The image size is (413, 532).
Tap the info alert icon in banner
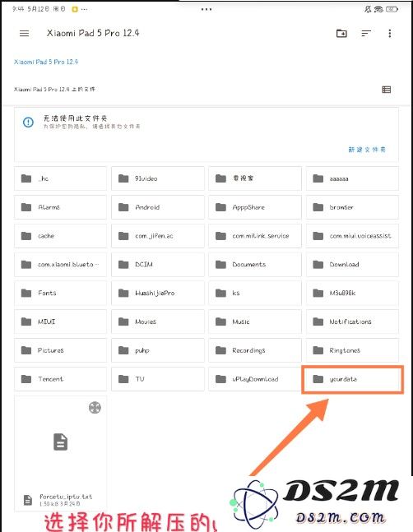[x=28, y=123]
